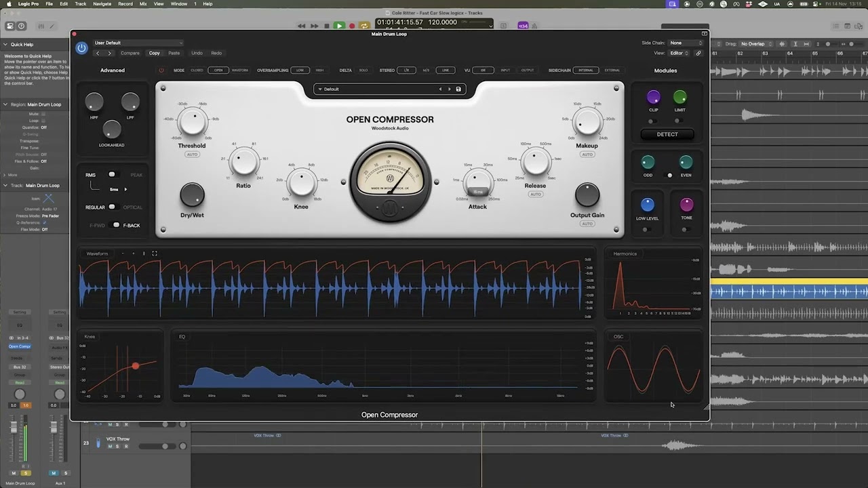Collapse Region: Main Drum Loop section
Image resolution: width=868 pixels, height=488 pixels.
[x=5, y=104]
